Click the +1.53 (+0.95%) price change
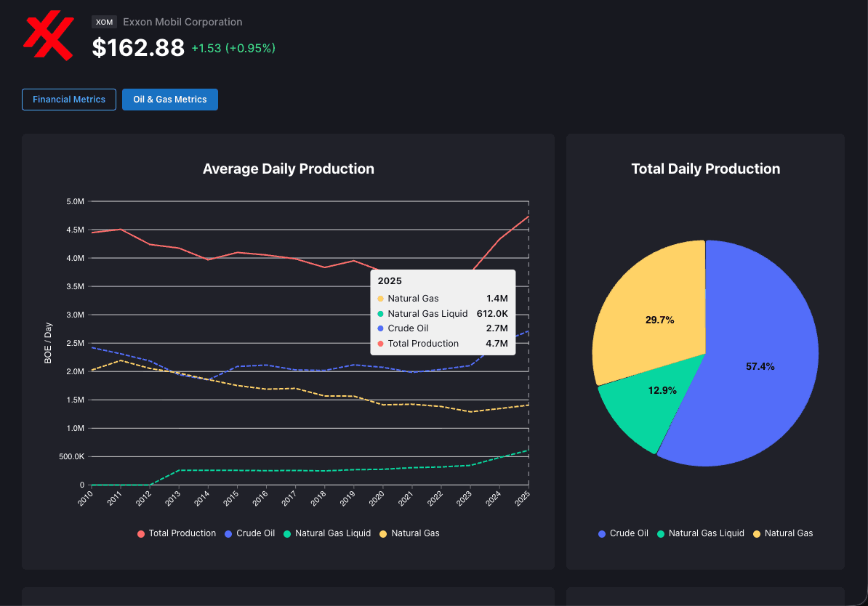 [x=233, y=48]
